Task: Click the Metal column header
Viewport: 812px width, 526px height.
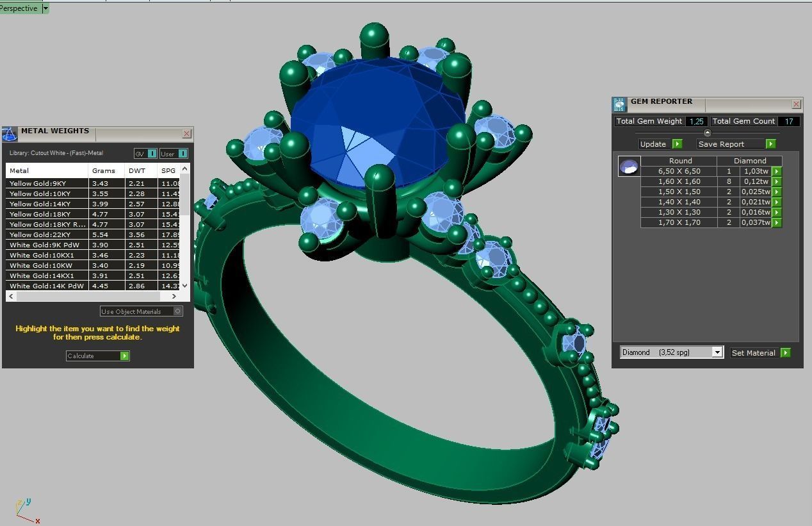Action: coord(47,170)
